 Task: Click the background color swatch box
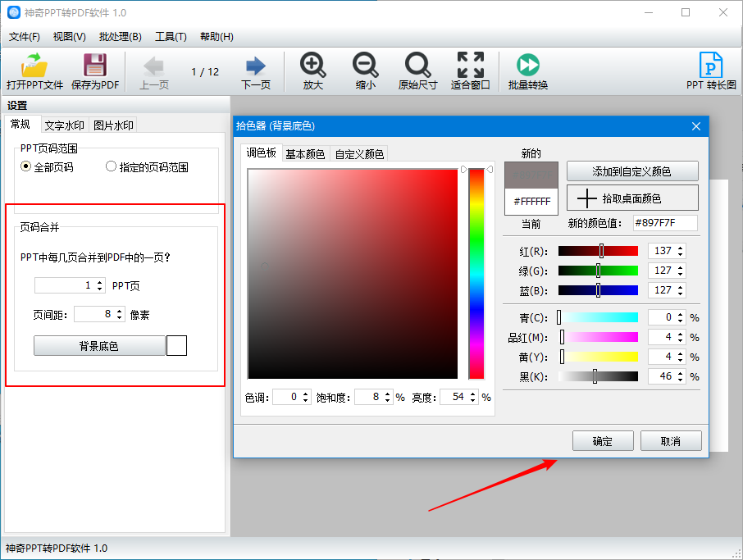click(177, 345)
